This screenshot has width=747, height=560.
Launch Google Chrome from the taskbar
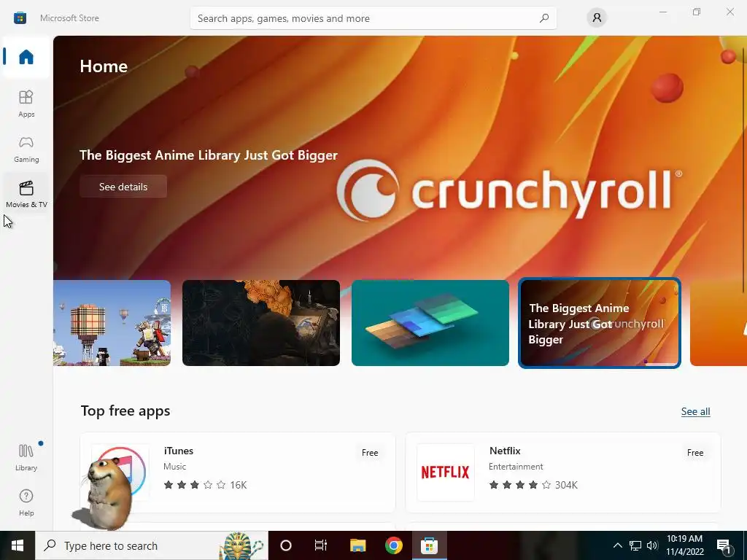393,545
